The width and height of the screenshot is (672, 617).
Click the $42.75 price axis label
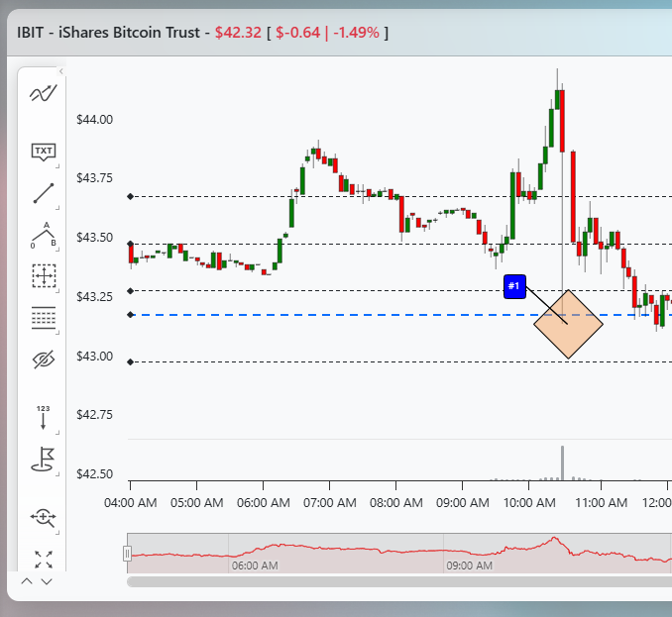95,415
